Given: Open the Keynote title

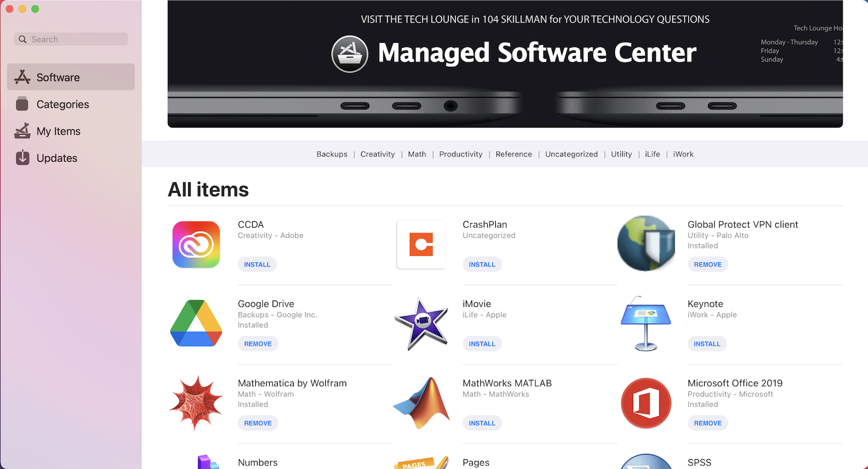Looking at the screenshot, I should point(705,304).
